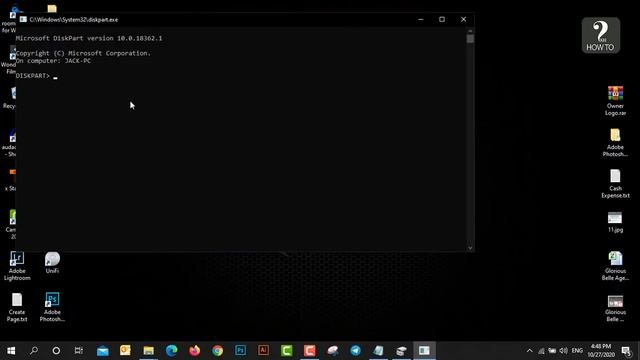Open the volume speaker tray icon

564,351
